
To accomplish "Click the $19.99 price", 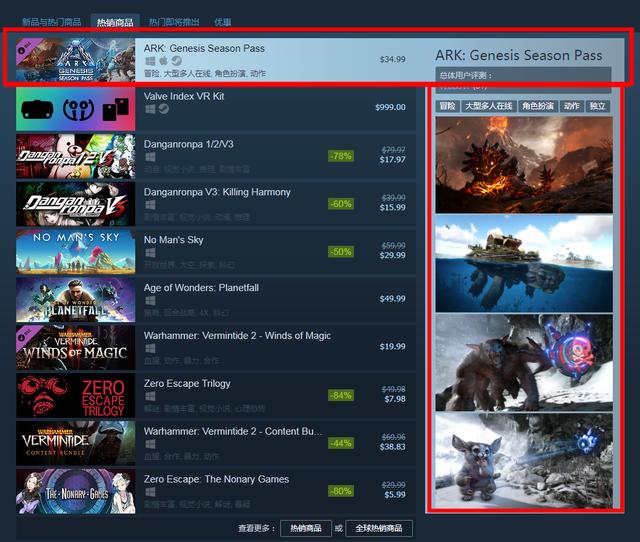I will coord(393,347).
